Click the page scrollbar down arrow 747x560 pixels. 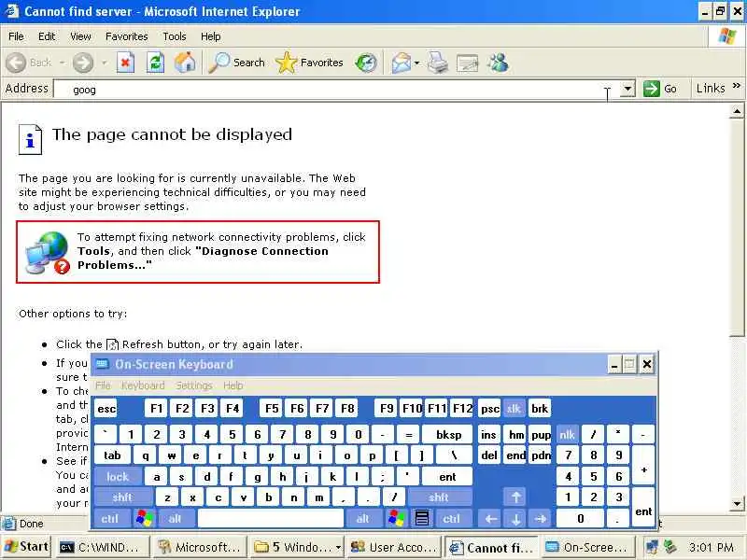tap(737, 504)
